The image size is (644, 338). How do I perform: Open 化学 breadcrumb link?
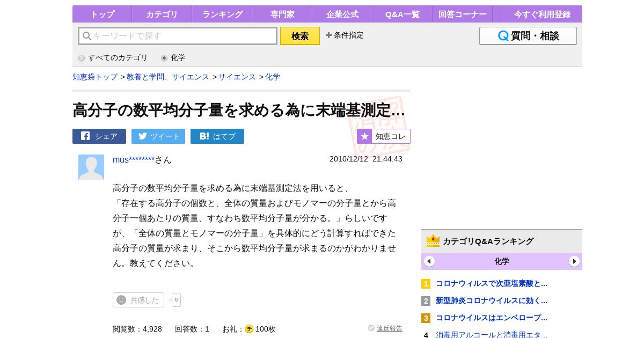[273, 77]
